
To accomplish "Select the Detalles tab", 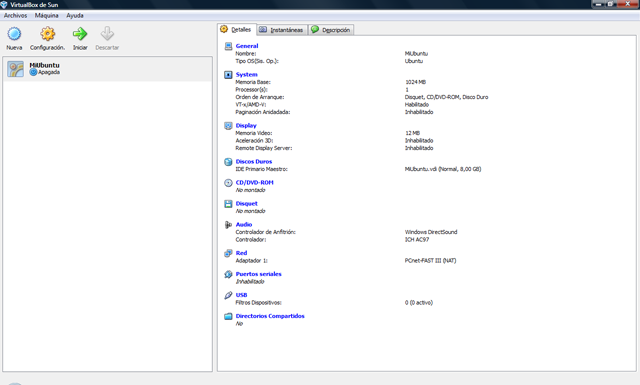I will pos(236,29).
